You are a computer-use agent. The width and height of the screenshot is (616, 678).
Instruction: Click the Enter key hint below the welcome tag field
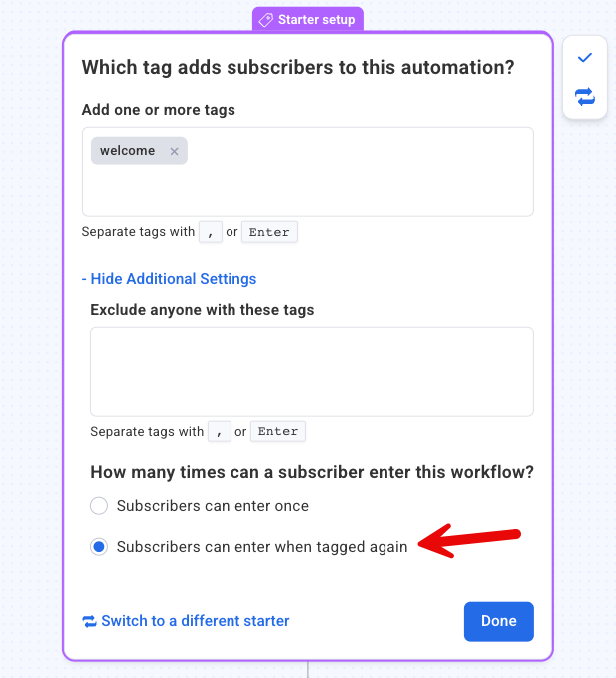coord(269,233)
